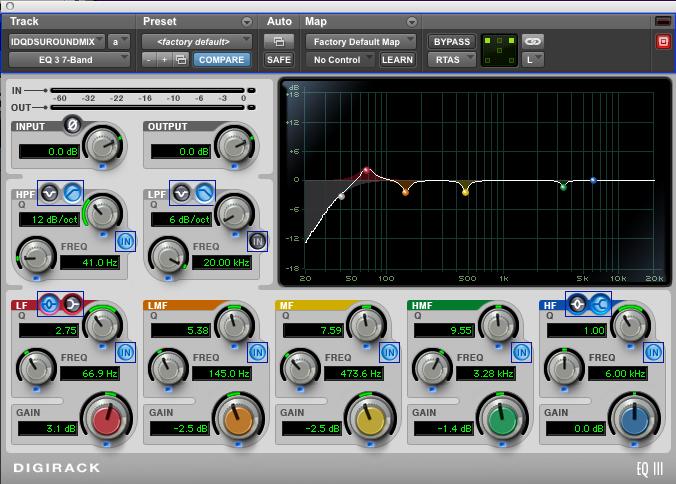This screenshot has width=676, height=484.
Task: Click the blue HF GAIN knob
Action: (634, 418)
